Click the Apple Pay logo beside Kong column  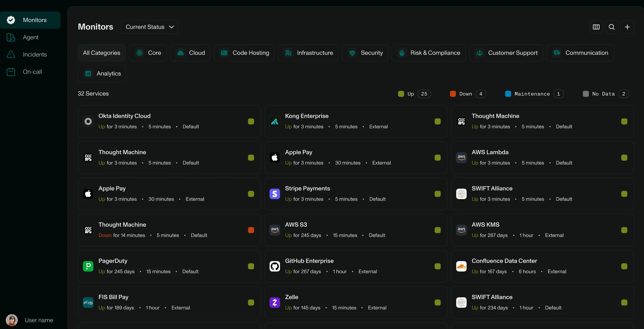(x=275, y=158)
